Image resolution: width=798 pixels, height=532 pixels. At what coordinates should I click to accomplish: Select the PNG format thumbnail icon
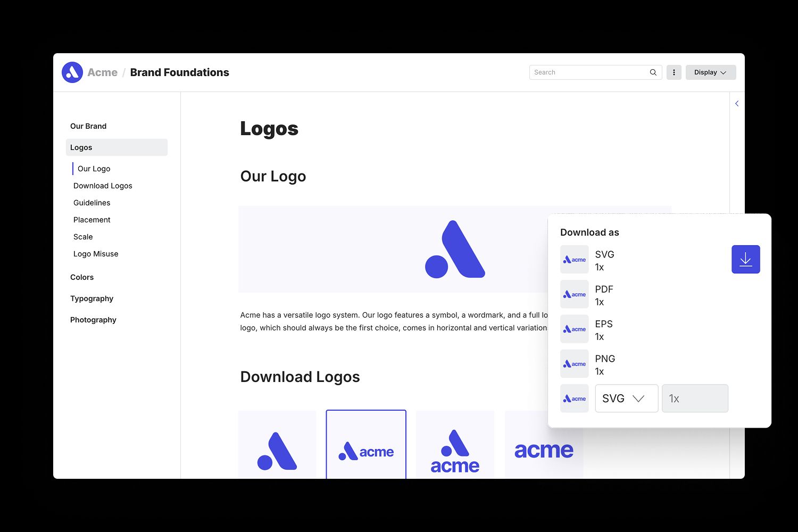click(x=574, y=363)
